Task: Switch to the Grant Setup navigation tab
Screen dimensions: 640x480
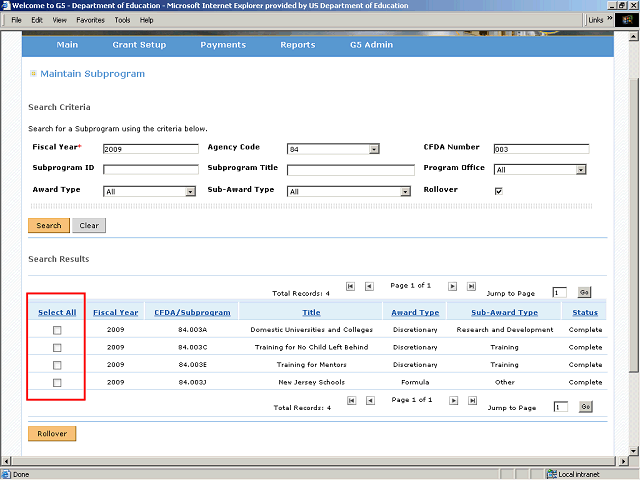Action: (139, 45)
